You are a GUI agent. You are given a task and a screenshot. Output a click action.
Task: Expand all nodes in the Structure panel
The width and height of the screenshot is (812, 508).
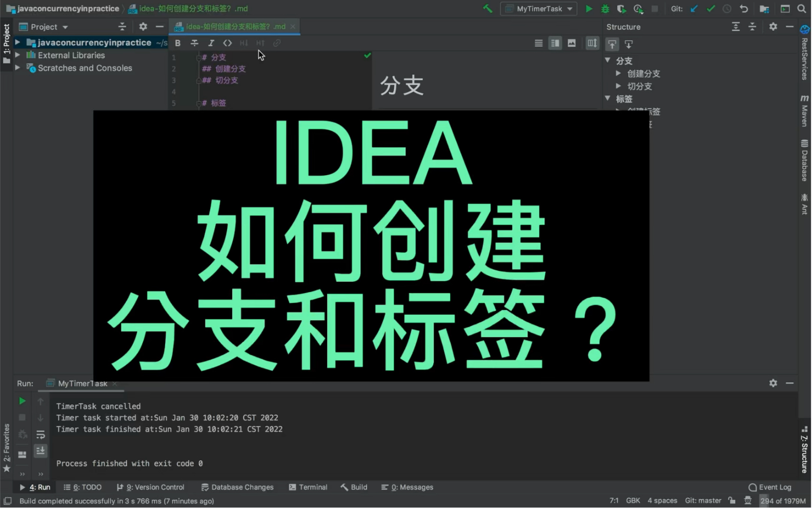736,27
